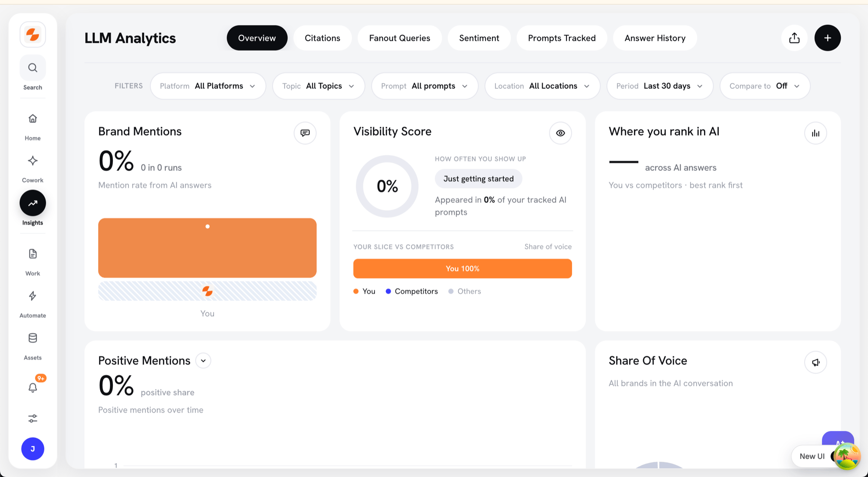Click the striped bar under Brand Mentions
Image resolution: width=868 pixels, height=477 pixels.
(x=207, y=291)
